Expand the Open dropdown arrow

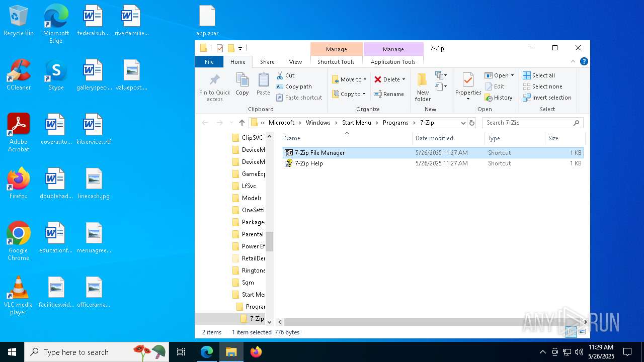[x=512, y=75]
